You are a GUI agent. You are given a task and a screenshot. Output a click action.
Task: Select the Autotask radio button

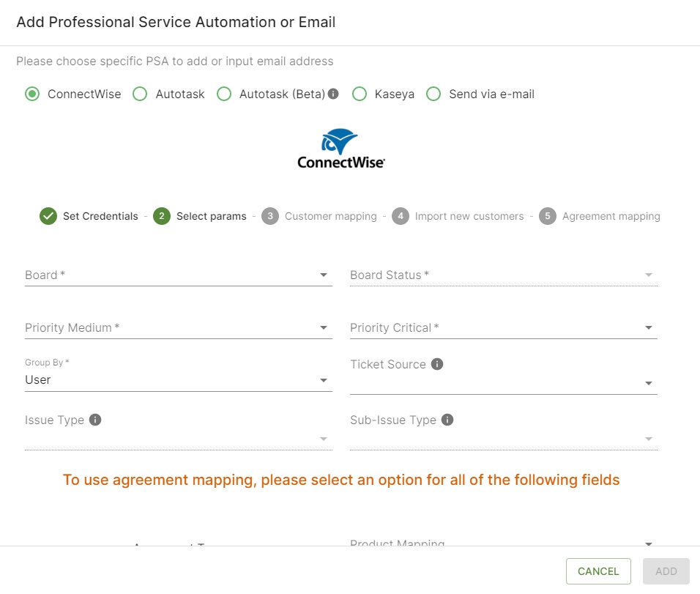[x=140, y=94]
